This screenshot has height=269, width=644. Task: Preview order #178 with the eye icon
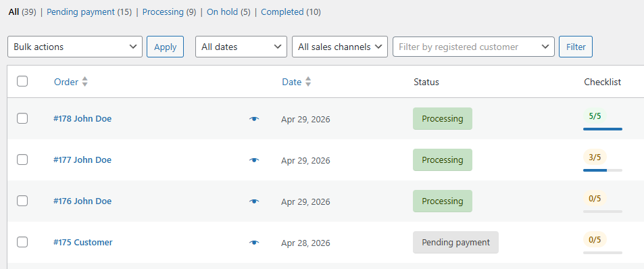[254, 119]
